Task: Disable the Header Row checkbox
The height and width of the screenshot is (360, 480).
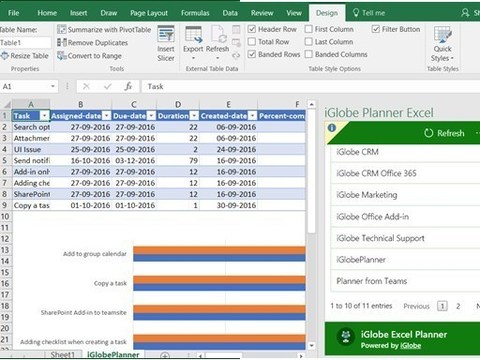Action: [x=252, y=29]
